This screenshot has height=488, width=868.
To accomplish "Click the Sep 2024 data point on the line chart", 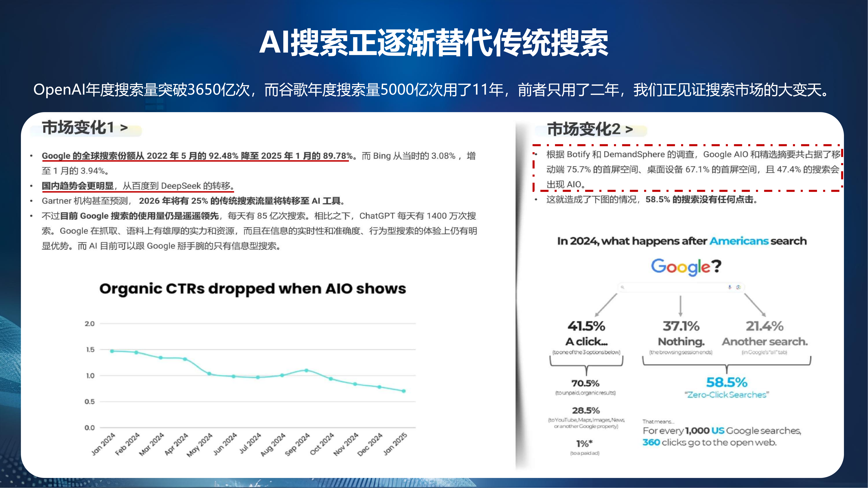I will [x=306, y=371].
